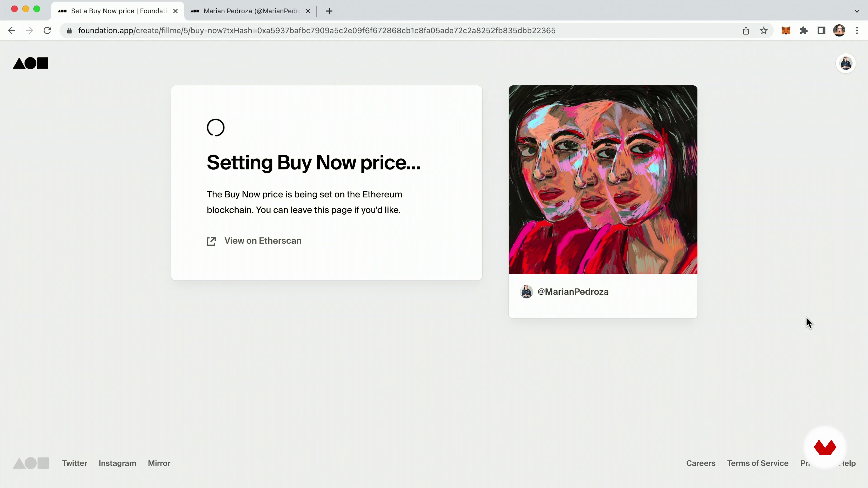
Task: Open the user profile avatar menu
Action: click(x=846, y=63)
